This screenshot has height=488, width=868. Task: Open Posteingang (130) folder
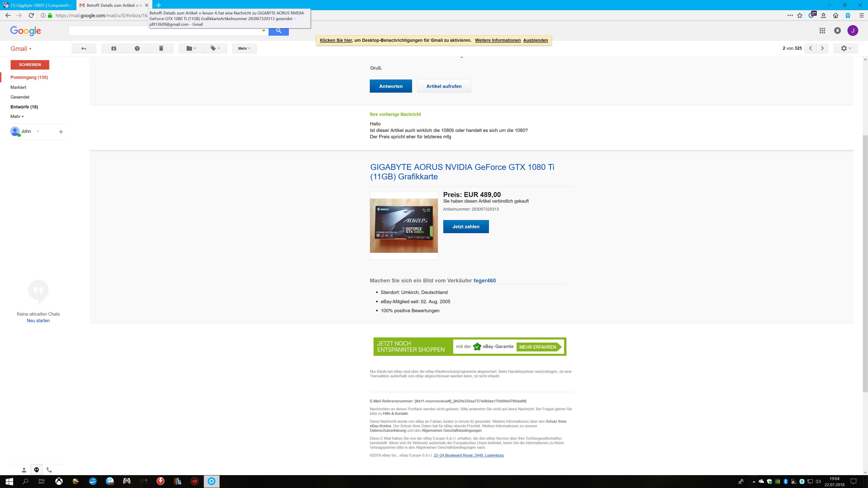[x=29, y=77]
